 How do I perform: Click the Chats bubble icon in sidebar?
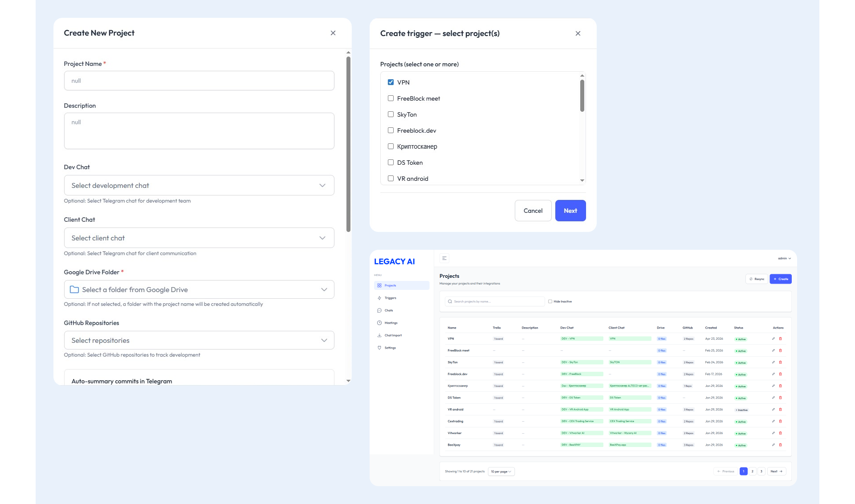point(379,310)
